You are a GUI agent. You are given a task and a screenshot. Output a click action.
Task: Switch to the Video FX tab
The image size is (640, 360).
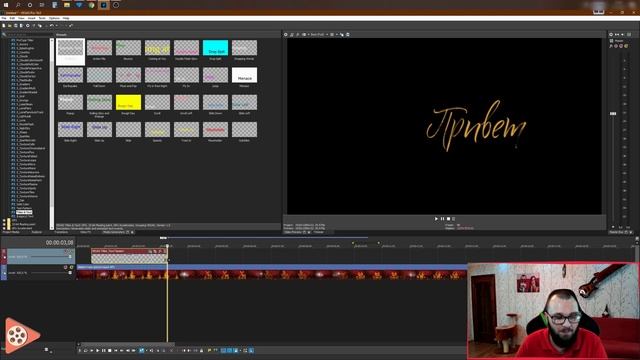(x=86, y=232)
